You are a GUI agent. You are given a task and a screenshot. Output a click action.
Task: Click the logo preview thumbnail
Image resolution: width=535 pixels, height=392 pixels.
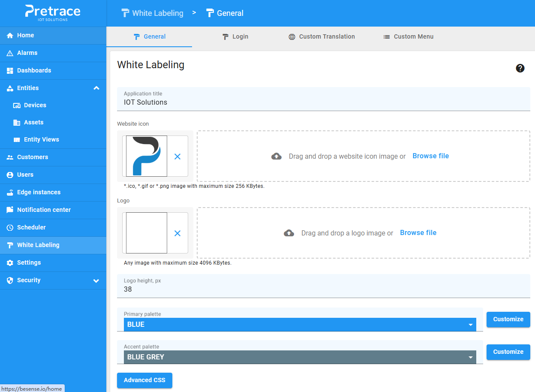pyautogui.click(x=146, y=233)
